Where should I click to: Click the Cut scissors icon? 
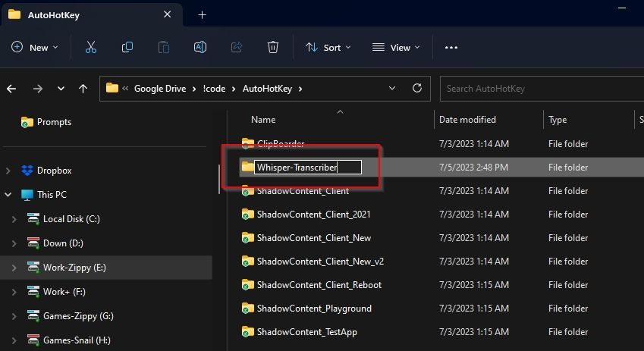91,47
